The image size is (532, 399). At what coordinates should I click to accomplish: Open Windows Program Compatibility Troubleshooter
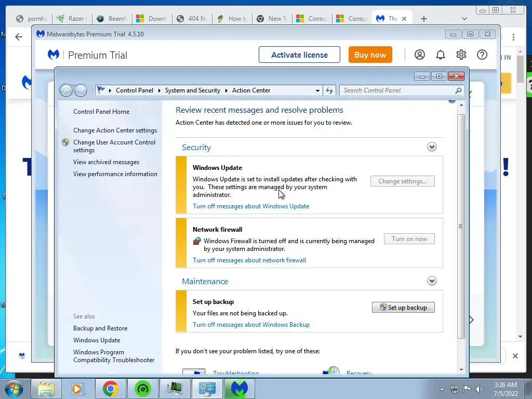[114, 356]
